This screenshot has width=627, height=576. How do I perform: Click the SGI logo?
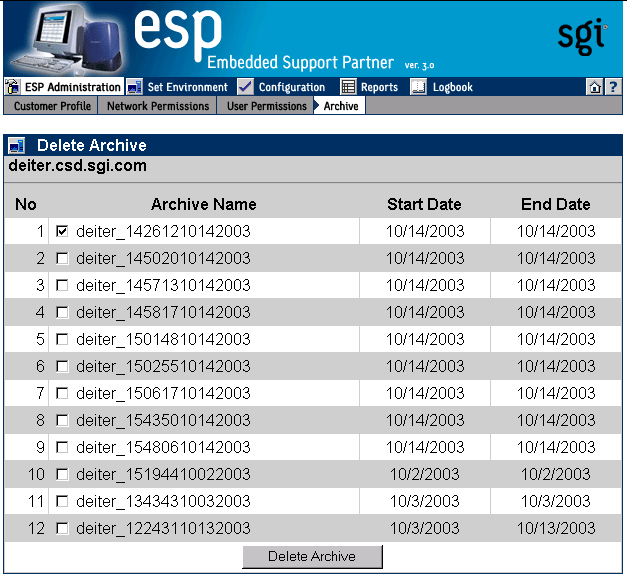tap(581, 36)
